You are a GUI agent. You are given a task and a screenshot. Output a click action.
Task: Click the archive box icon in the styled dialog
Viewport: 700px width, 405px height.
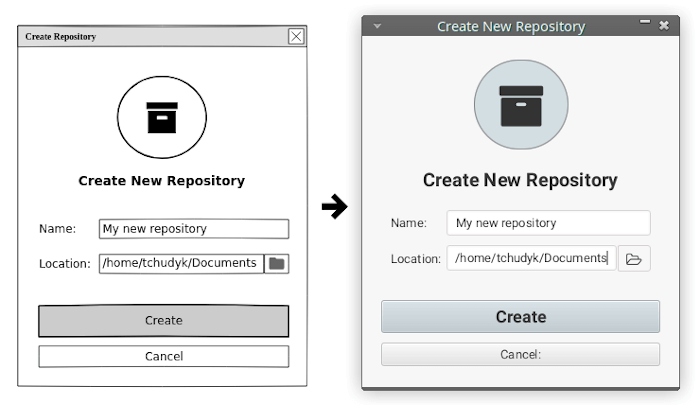520,106
